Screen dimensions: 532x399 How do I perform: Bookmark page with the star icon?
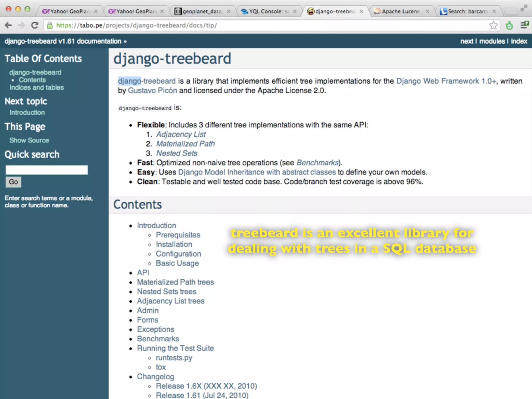493,25
